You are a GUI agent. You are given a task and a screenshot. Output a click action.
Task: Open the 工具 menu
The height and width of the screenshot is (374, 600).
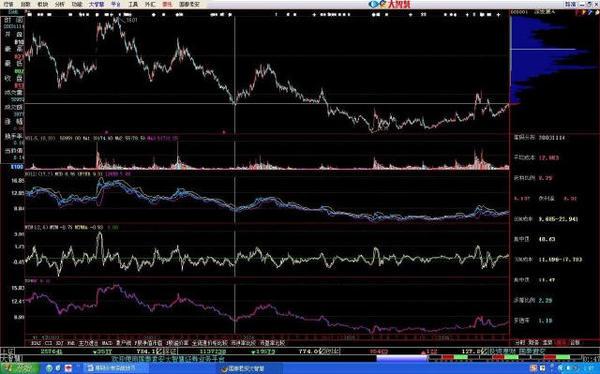[133, 4]
